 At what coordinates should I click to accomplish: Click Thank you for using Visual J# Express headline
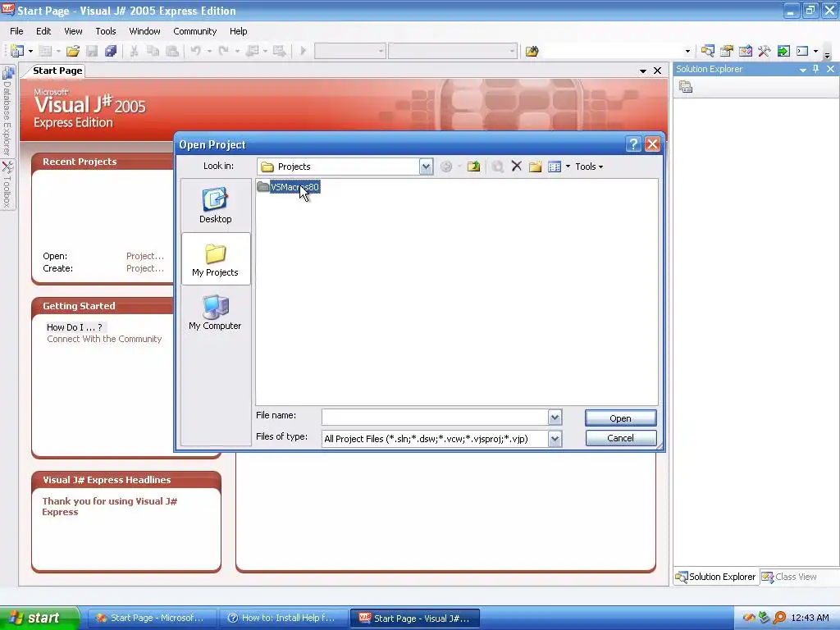[x=109, y=506]
